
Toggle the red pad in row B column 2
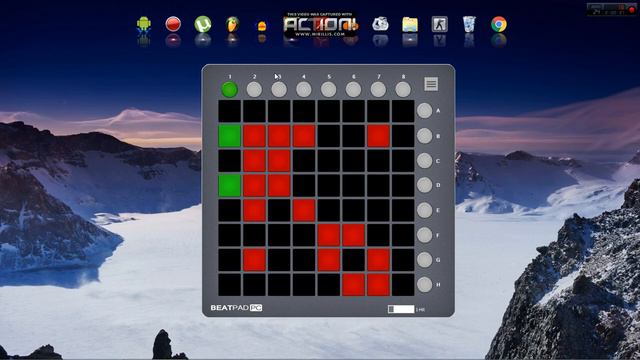pyautogui.click(x=254, y=136)
